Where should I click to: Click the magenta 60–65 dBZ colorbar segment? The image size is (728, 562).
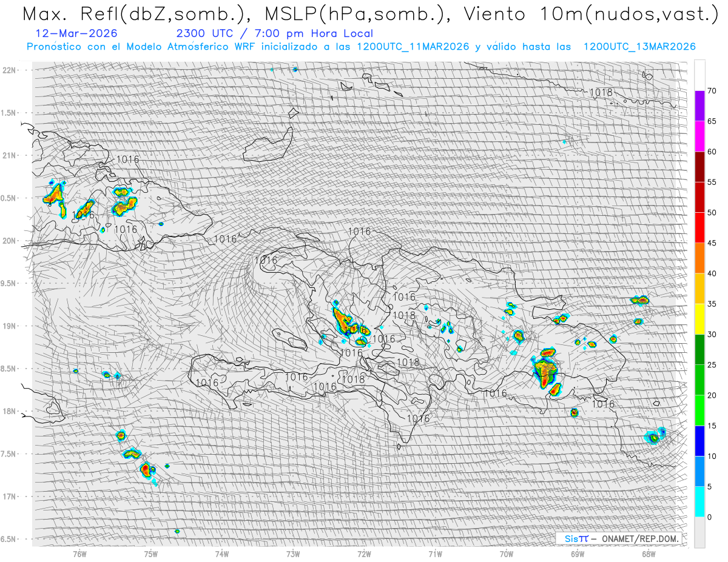pos(699,136)
